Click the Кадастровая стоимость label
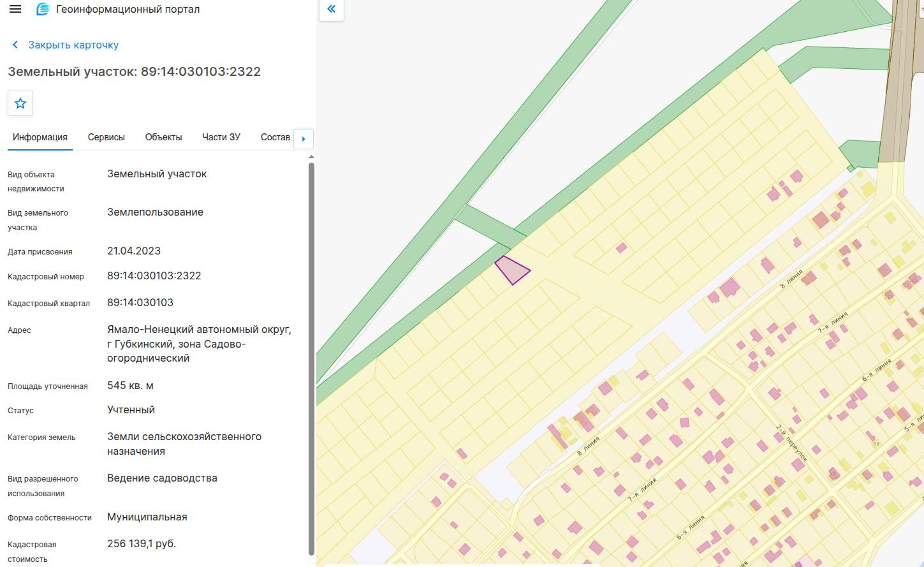This screenshot has height=567, width=924. coord(32,552)
